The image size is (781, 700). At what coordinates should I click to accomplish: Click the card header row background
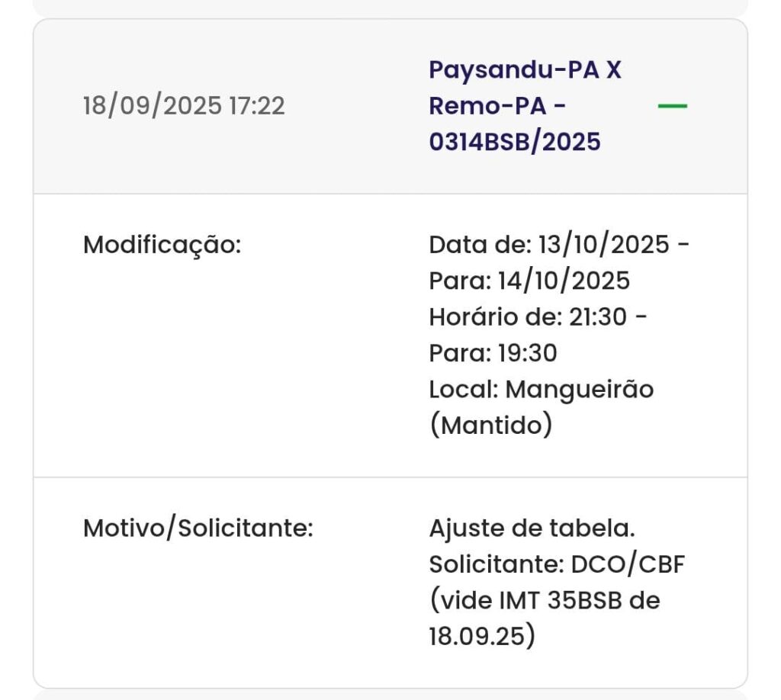coord(390,107)
